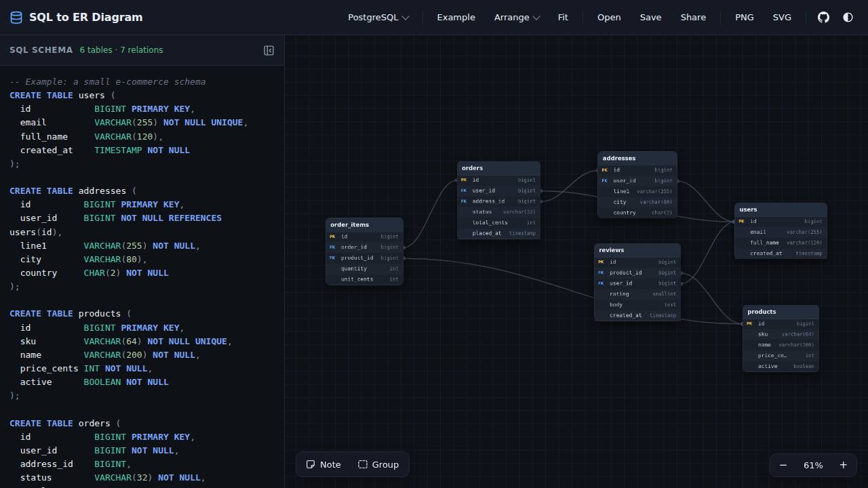The height and width of the screenshot is (488, 868).
Task: Load the Example schema
Action: click(456, 18)
